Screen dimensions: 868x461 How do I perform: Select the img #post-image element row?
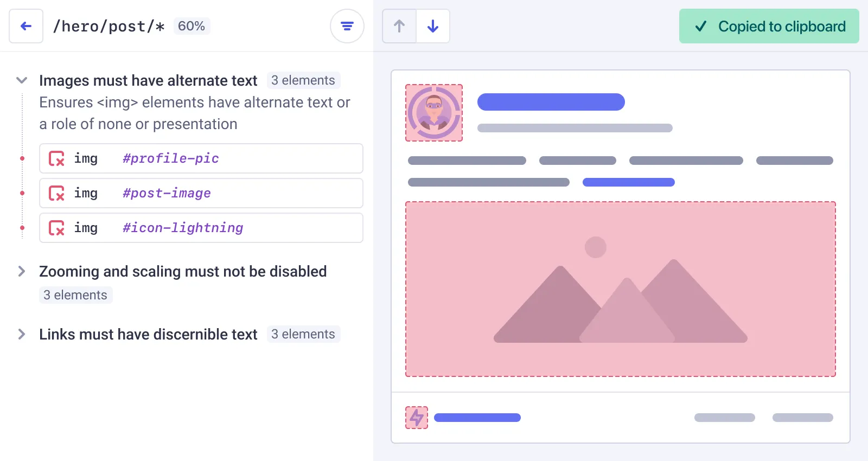[201, 193]
